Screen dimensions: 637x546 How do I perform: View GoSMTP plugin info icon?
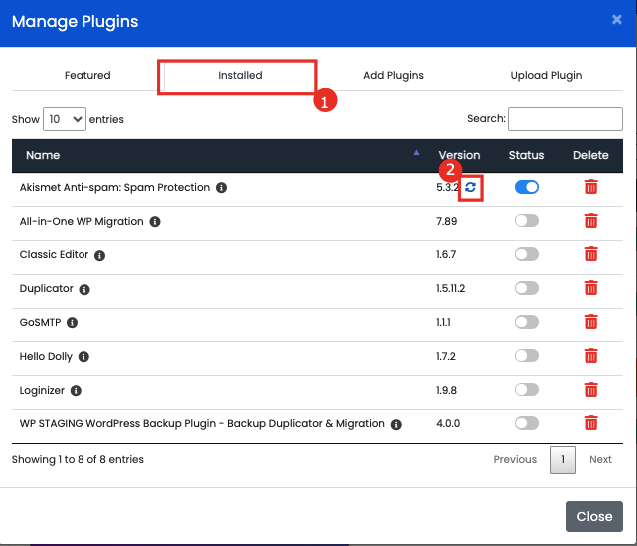tap(72, 323)
